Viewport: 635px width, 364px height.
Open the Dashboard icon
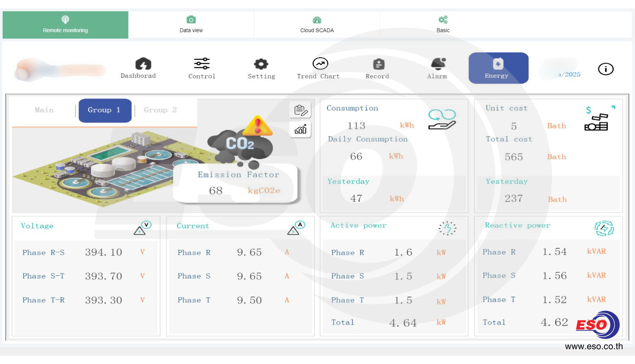tap(143, 64)
